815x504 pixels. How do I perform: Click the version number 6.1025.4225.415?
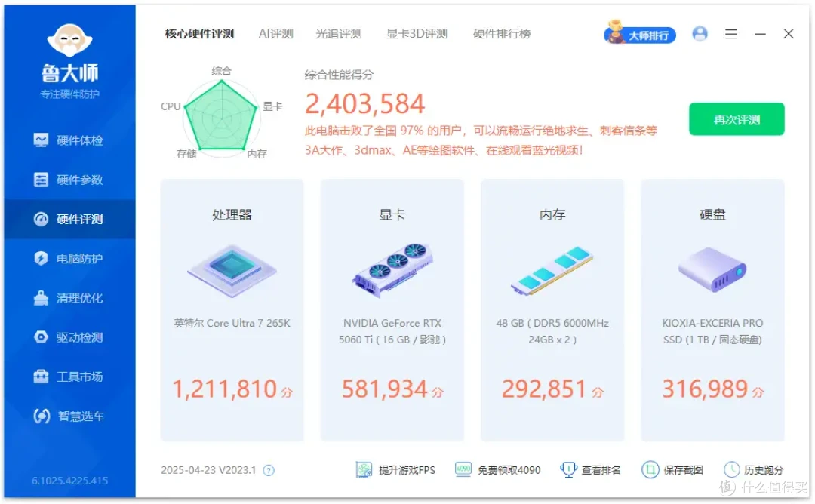(x=69, y=481)
